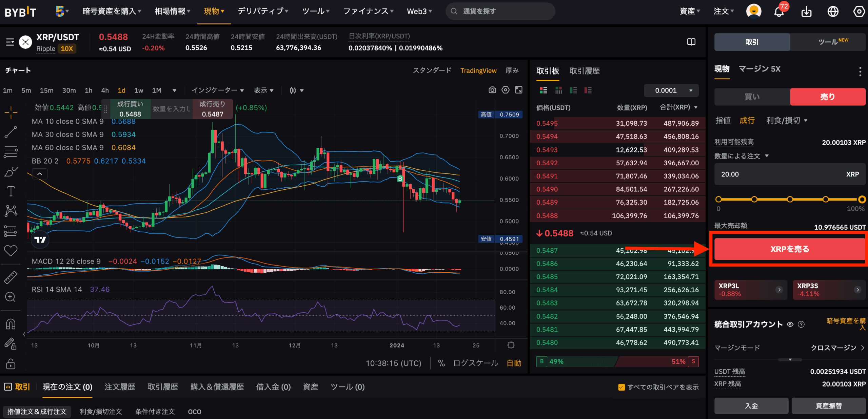Open the order history tab
Viewport: 868px width, 419px height.
pyautogui.click(x=120, y=387)
